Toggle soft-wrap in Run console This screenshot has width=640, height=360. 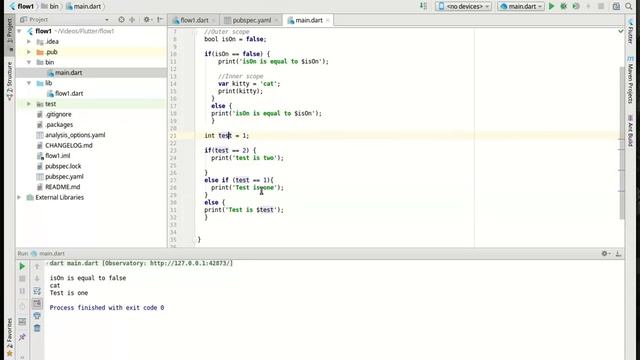pyautogui.click(x=37, y=291)
